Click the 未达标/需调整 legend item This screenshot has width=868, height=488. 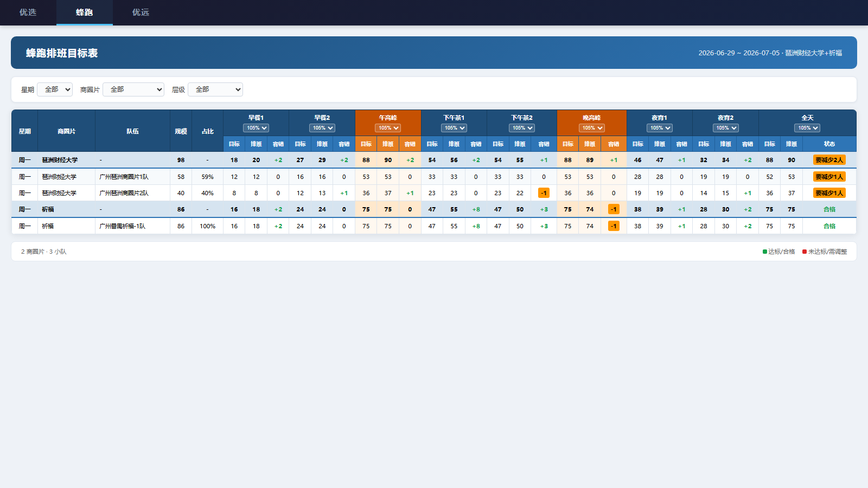pos(825,252)
